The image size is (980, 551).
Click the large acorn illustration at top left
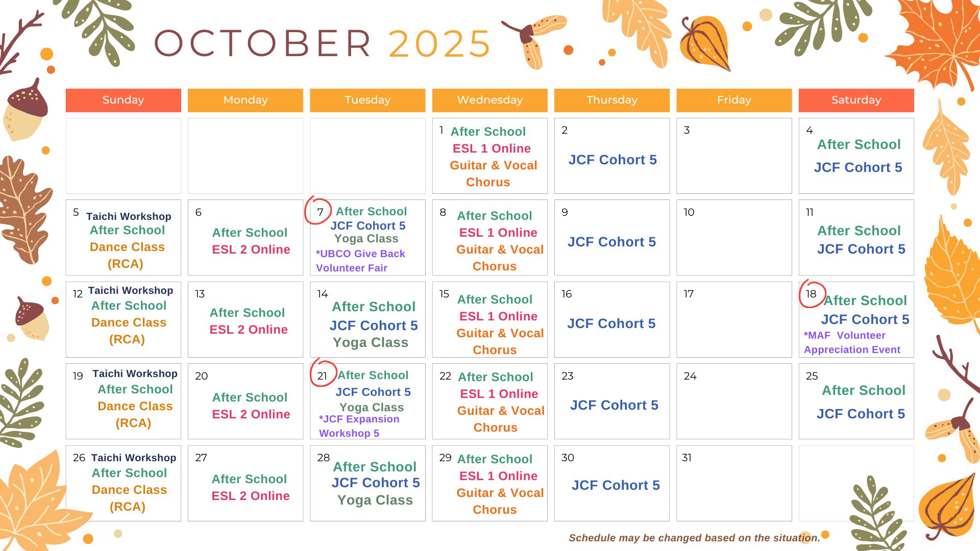pyautogui.click(x=26, y=109)
